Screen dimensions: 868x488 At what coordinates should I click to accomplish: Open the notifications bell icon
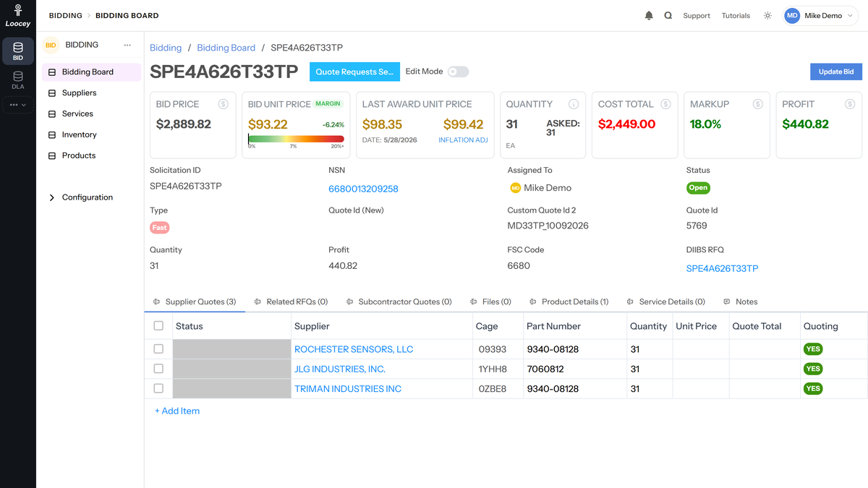tap(649, 15)
